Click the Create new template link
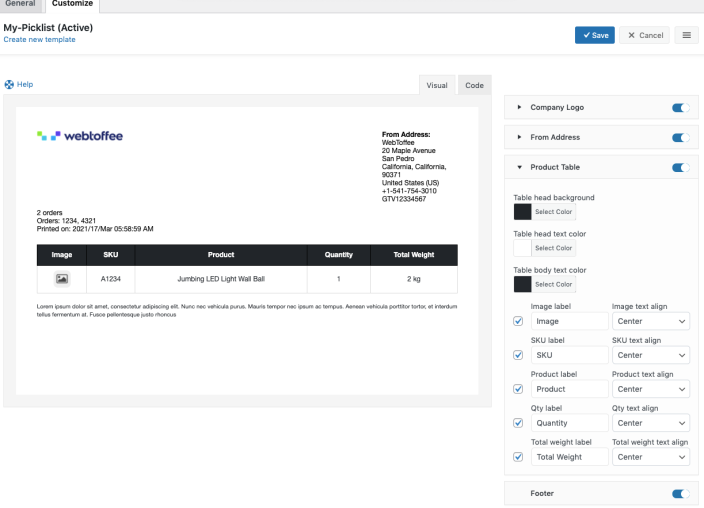Image resolution: width=704 pixels, height=508 pixels. 40,40
